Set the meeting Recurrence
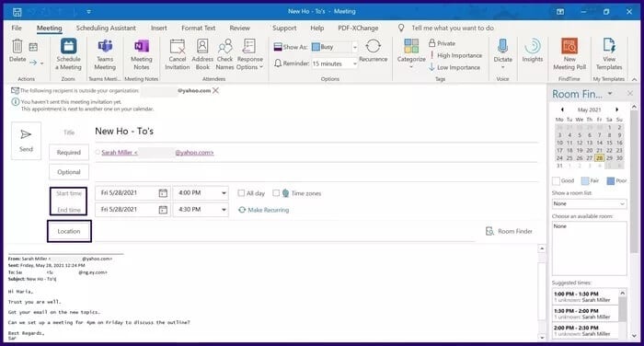This screenshot has width=644, height=346. click(x=373, y=51)
